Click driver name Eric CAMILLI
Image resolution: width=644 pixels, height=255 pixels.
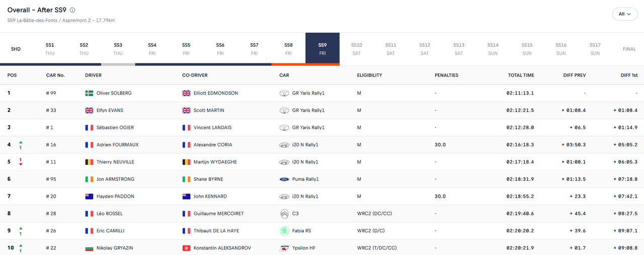pyautogui.click(x=109, y=231)
